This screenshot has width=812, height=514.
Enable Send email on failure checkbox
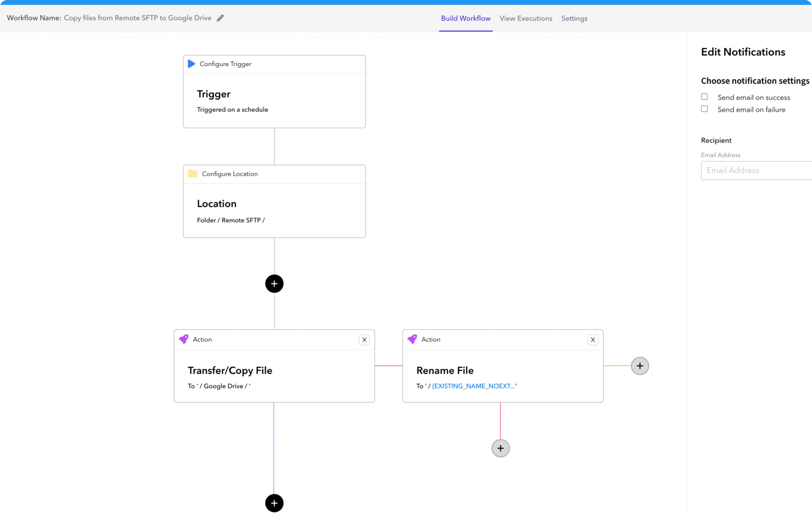click(704, 109)
